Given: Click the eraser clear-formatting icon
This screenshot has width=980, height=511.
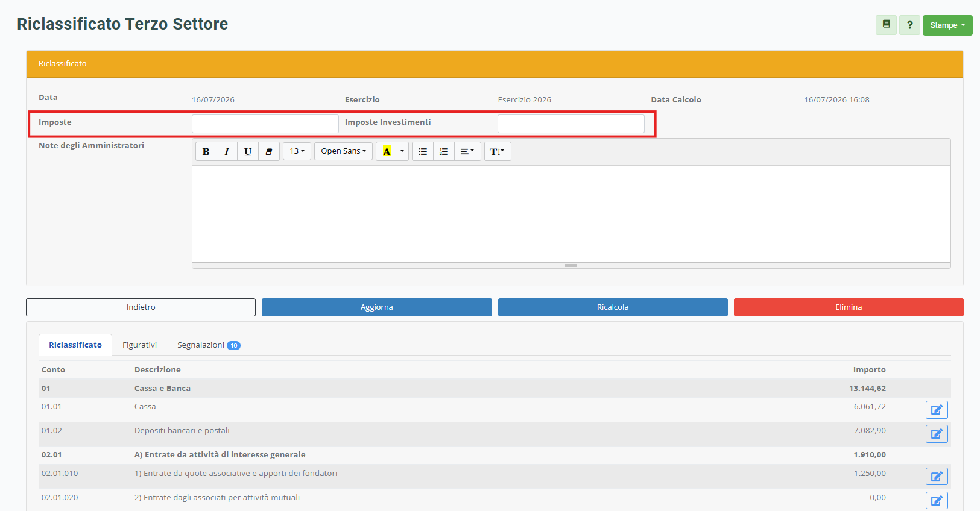Looking at the screenshot, I should [269, 151].
